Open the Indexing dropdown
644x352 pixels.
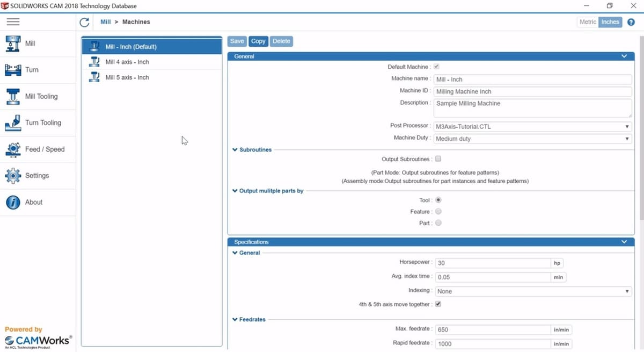(x=532, y=291)
